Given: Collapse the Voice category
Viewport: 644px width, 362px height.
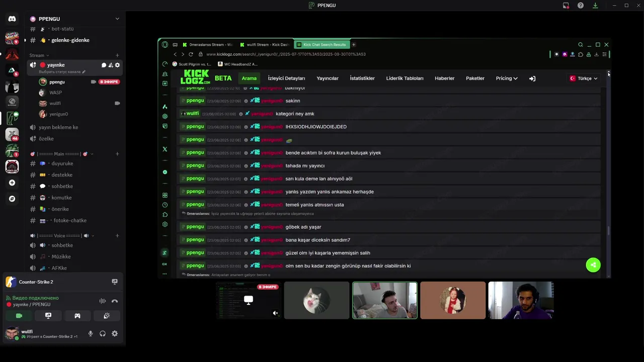Looking at the screenshot, I should click(x=62, y=235).
